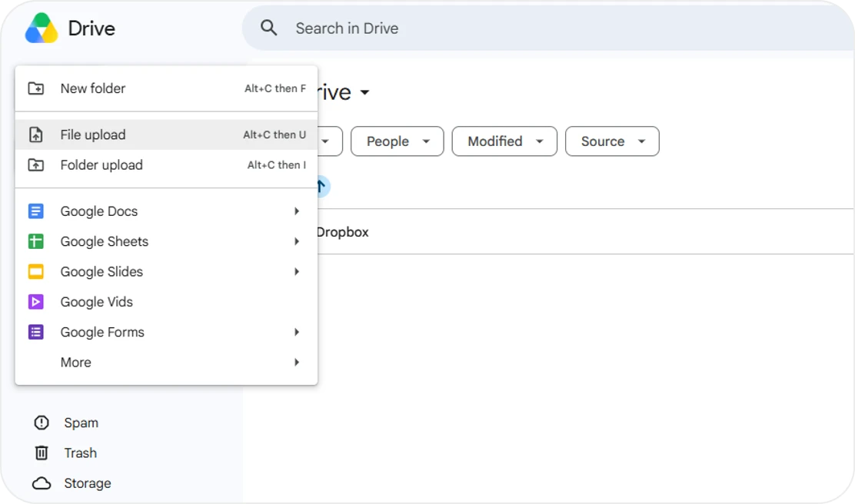
Task: Click the yellow Google Slides icon
Action: (36, 271)
